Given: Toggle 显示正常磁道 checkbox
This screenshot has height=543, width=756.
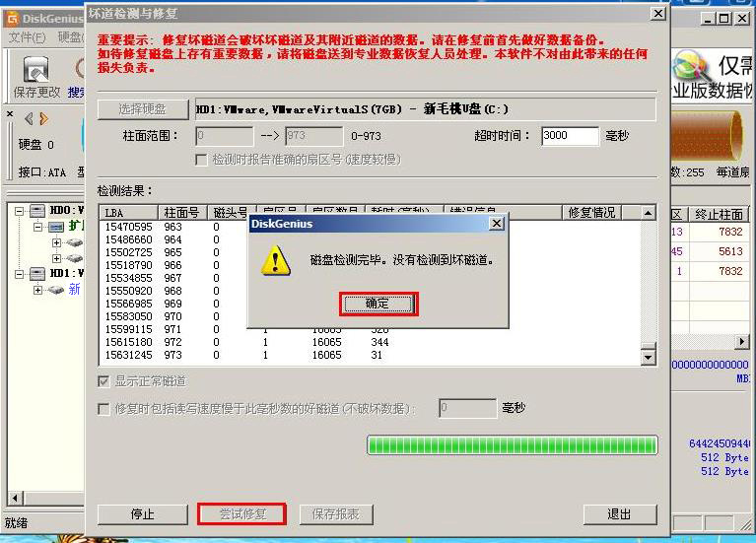Looking at the screenshot, I should click(103, 382).
